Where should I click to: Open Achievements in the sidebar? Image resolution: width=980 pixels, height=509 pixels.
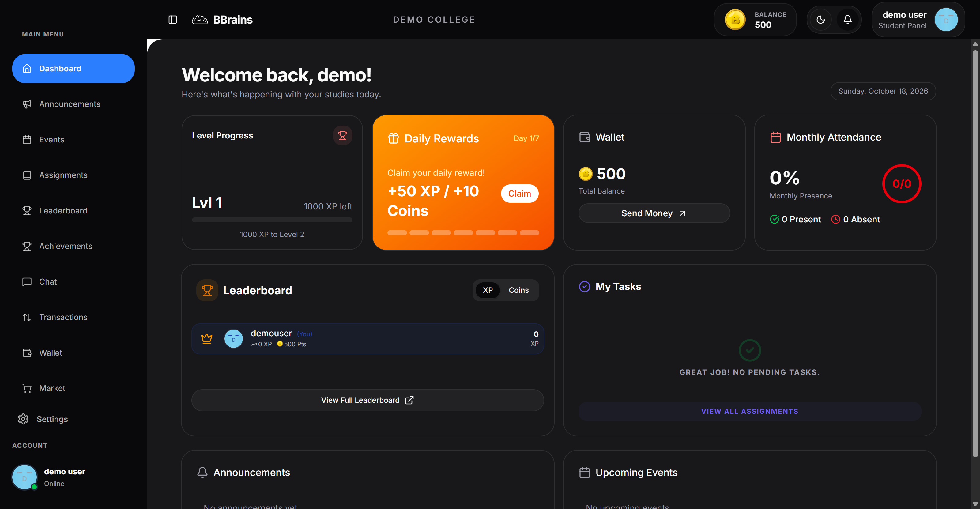click(x=73, y=246)
